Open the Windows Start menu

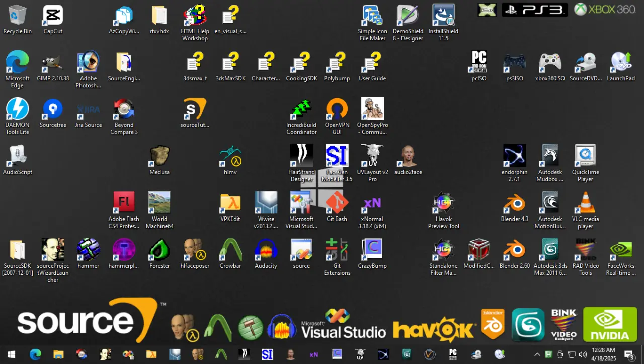(x=11, y=354)
